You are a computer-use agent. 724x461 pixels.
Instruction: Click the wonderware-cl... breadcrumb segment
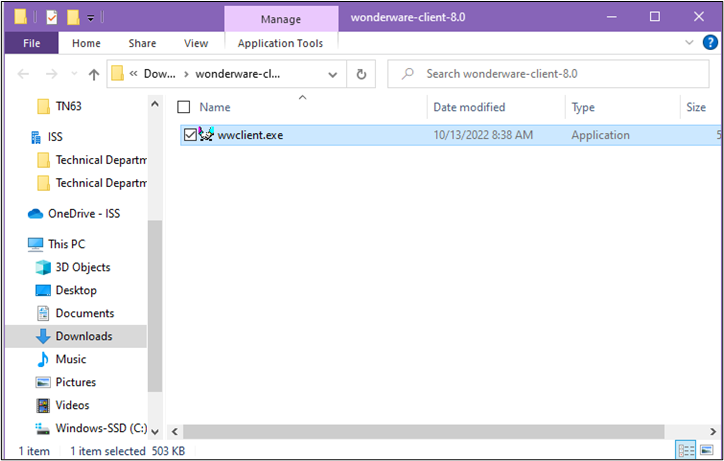(237, 74)
